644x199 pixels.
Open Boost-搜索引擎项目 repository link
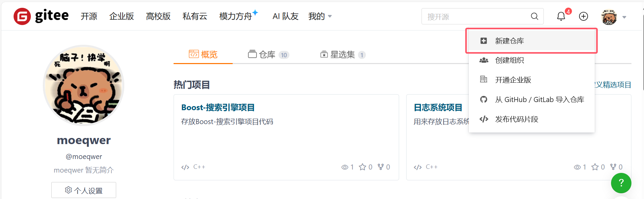point(218,107)
